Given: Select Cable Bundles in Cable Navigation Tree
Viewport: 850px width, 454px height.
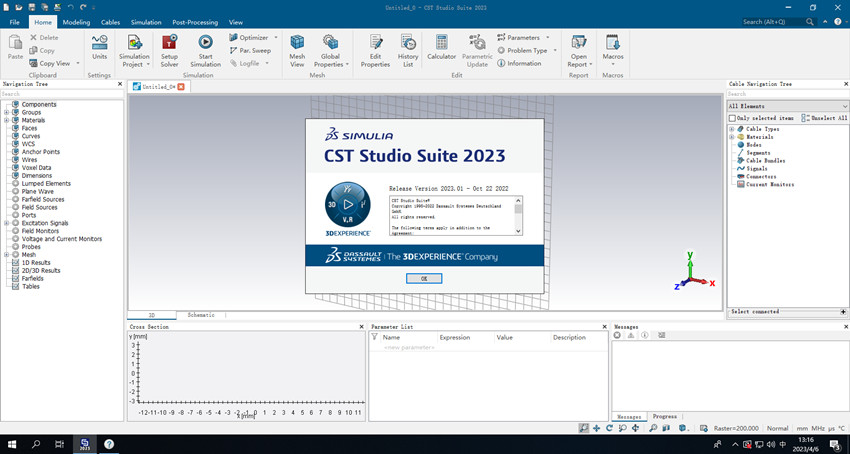Looking at the screenshot, I should (x=765, y=161).
